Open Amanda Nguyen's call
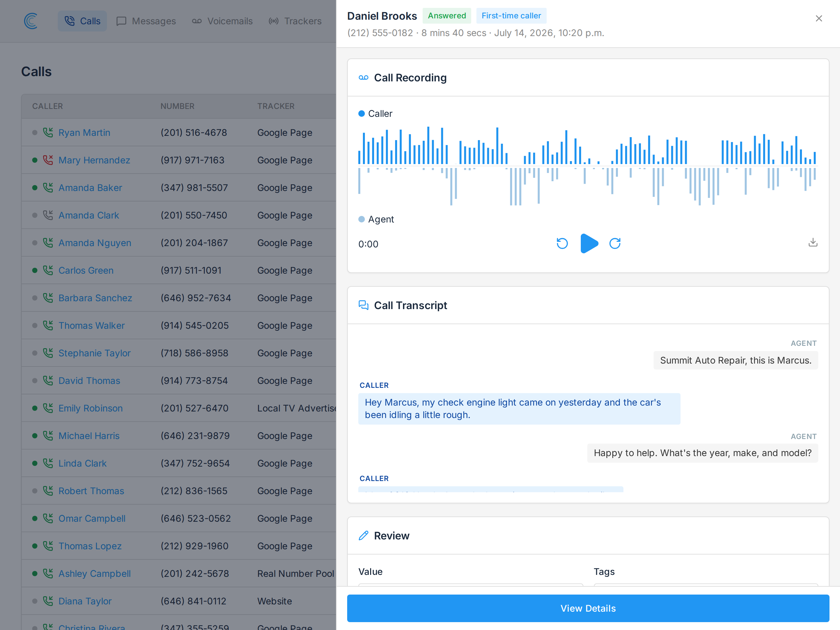Viewport: 840px width, 630px height. [94, 243]
